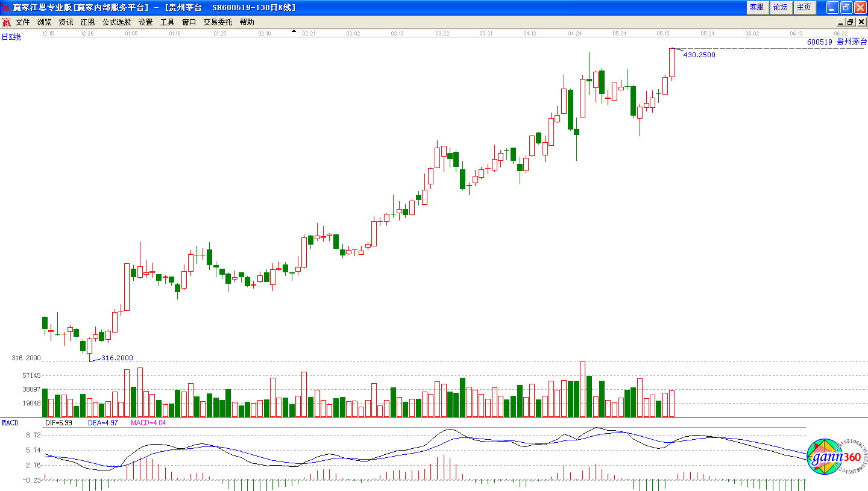The image size is (868, 491).
Task: Click the 2.76 MACD axis value
Action: (33, 465)
